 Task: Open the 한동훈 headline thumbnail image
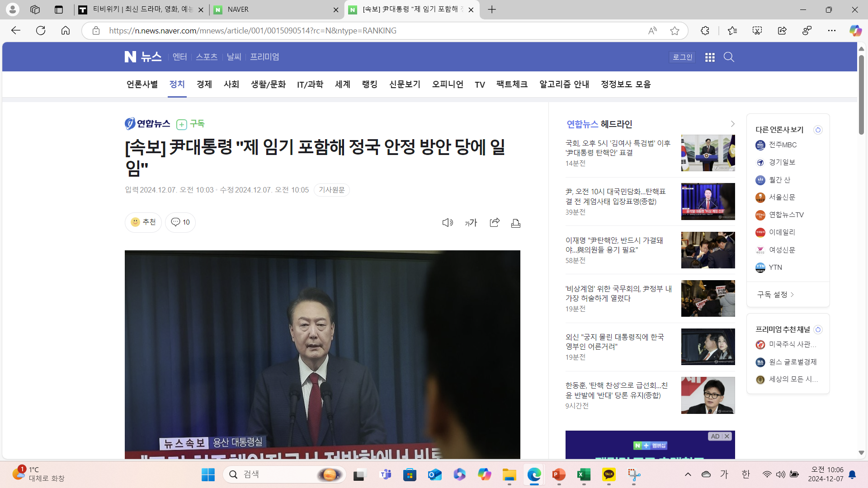point(708,395)
